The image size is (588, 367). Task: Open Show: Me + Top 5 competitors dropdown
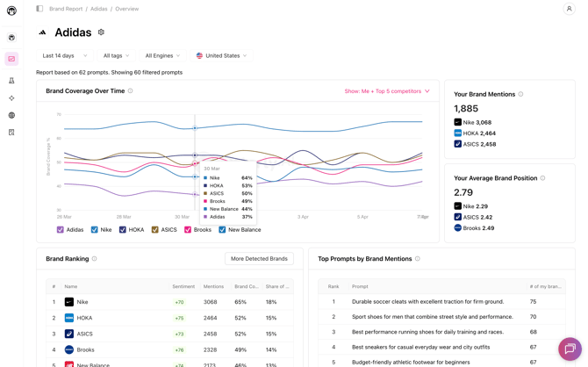tap(387, 91)
